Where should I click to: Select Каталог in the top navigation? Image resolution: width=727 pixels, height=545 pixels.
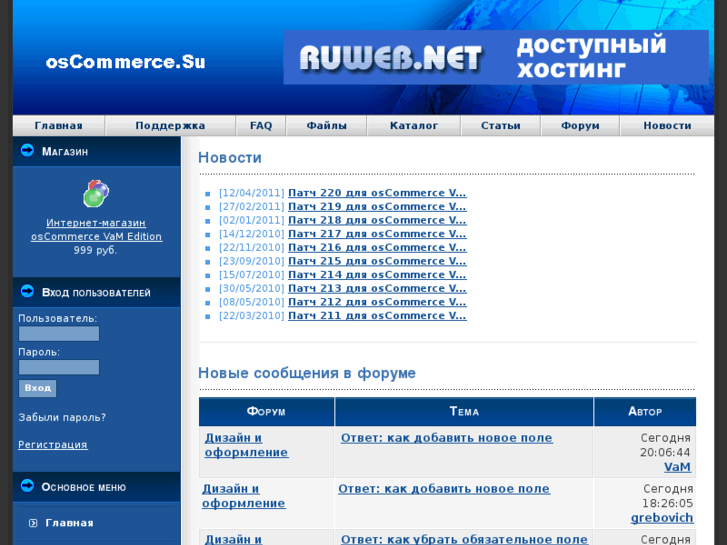[x=413, y=126]
